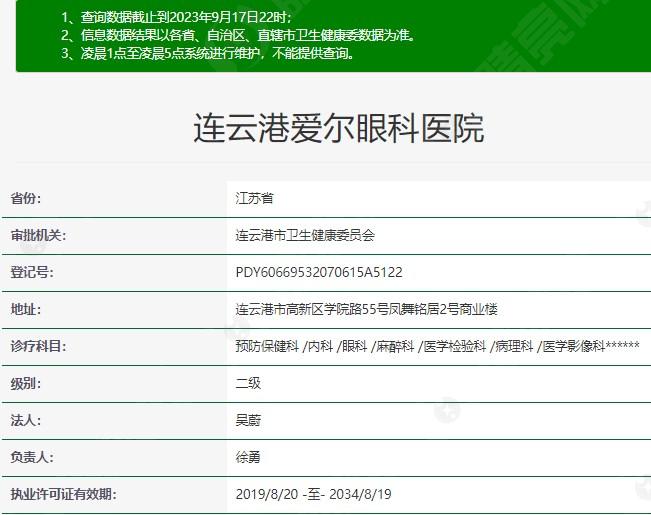Image resolution: width=651 pixels, height=515 pixels.
Task: Select the person in charge 徐勇
Action: tap(248, 457)
